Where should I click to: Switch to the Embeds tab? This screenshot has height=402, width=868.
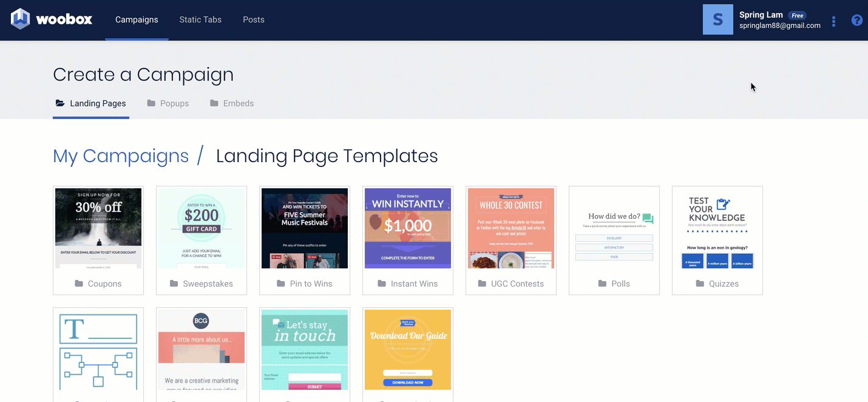tap(232, 103)
